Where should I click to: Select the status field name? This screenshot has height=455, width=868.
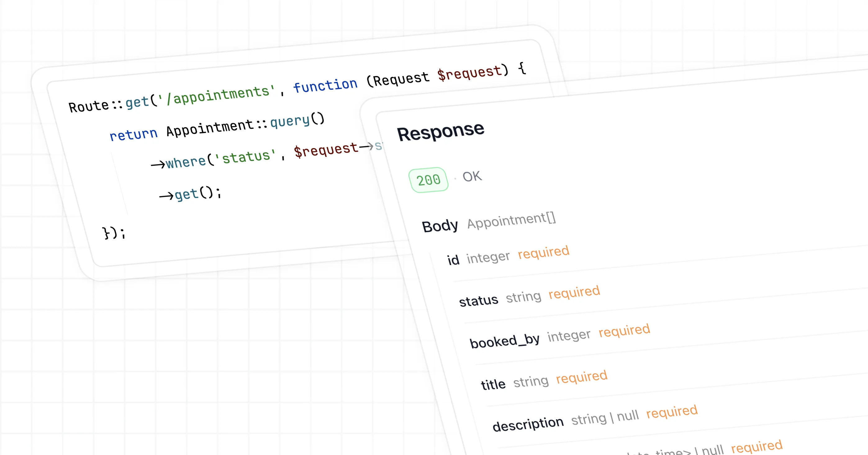(478, 300)
